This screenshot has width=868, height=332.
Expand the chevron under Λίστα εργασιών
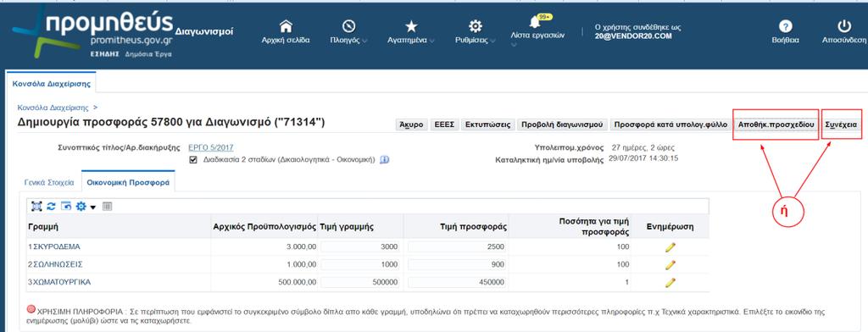click(515, 44)
